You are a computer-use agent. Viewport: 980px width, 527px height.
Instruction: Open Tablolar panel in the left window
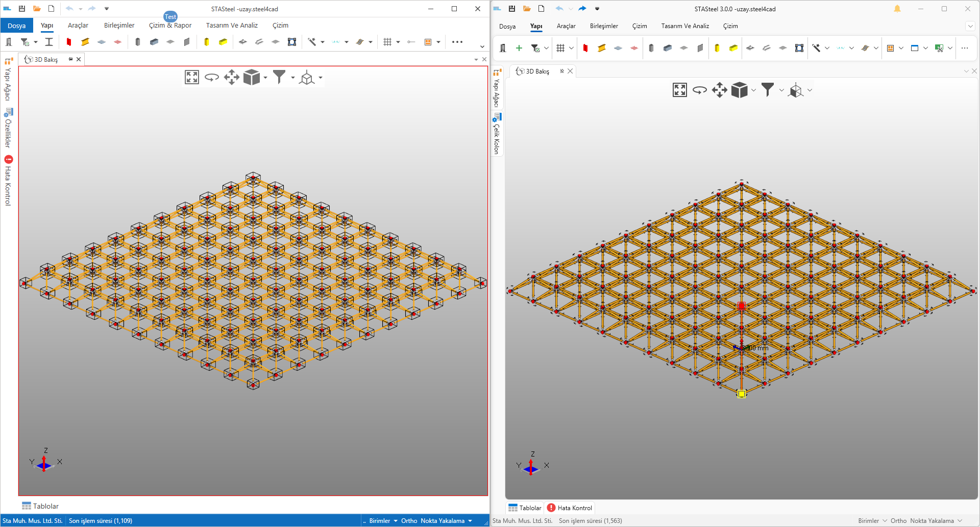point(40,506)
